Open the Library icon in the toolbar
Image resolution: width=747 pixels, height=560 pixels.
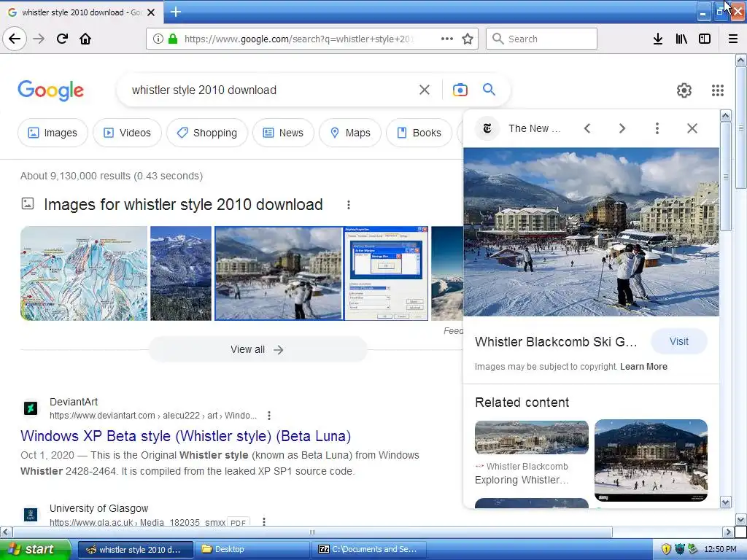coord(681,39)
